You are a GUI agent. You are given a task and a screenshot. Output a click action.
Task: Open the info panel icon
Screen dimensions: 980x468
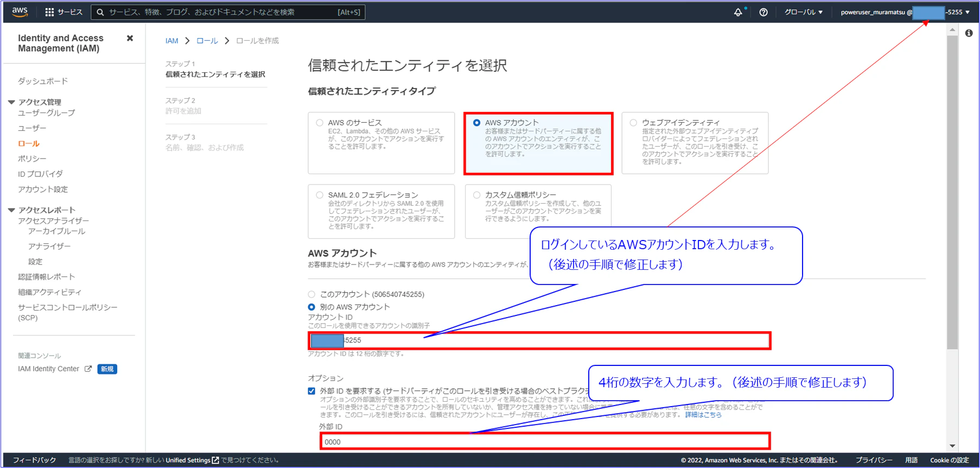(x=969, y=33)
